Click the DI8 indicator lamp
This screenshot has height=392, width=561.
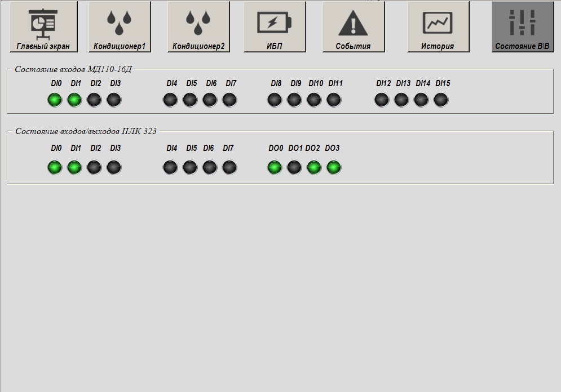275,100
